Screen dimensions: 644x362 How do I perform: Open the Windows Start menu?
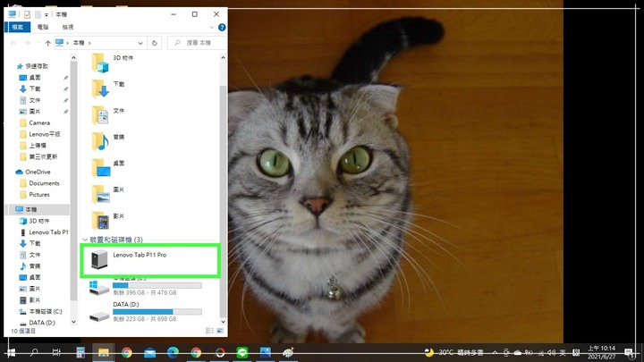click(x=11, y=352)
